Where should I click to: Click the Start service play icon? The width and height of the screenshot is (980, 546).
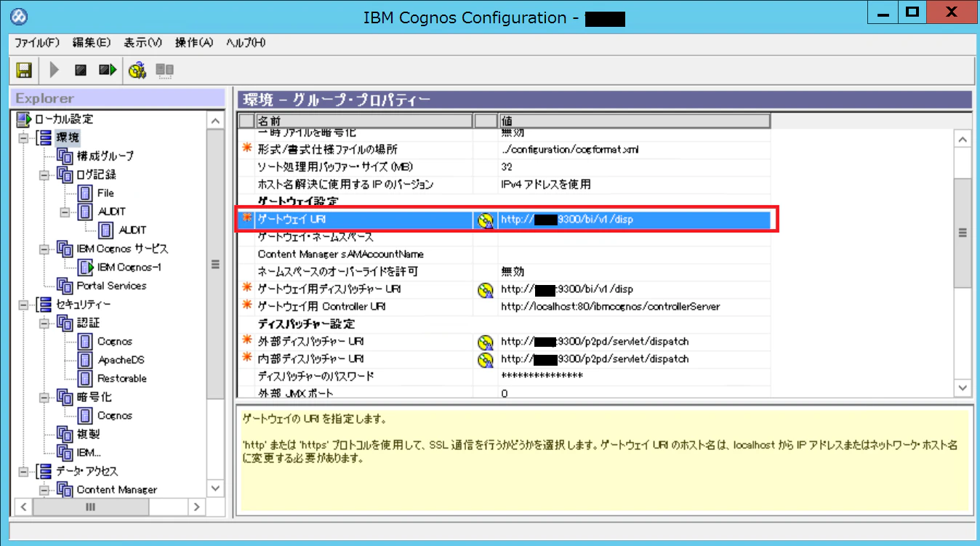pyautogui.click(x=54, y=71)
